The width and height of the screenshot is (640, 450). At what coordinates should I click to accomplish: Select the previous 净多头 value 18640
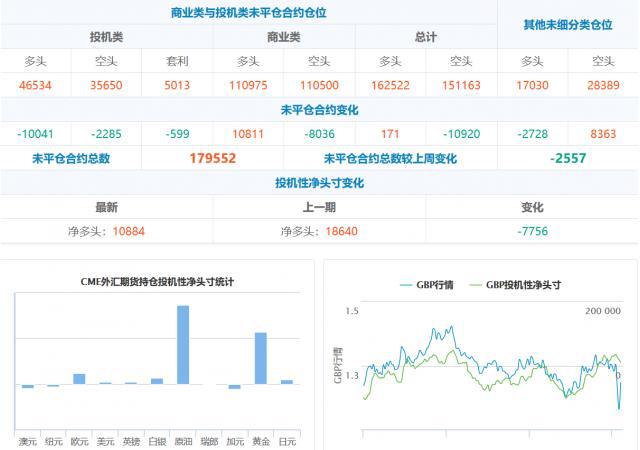coord(341,232)
